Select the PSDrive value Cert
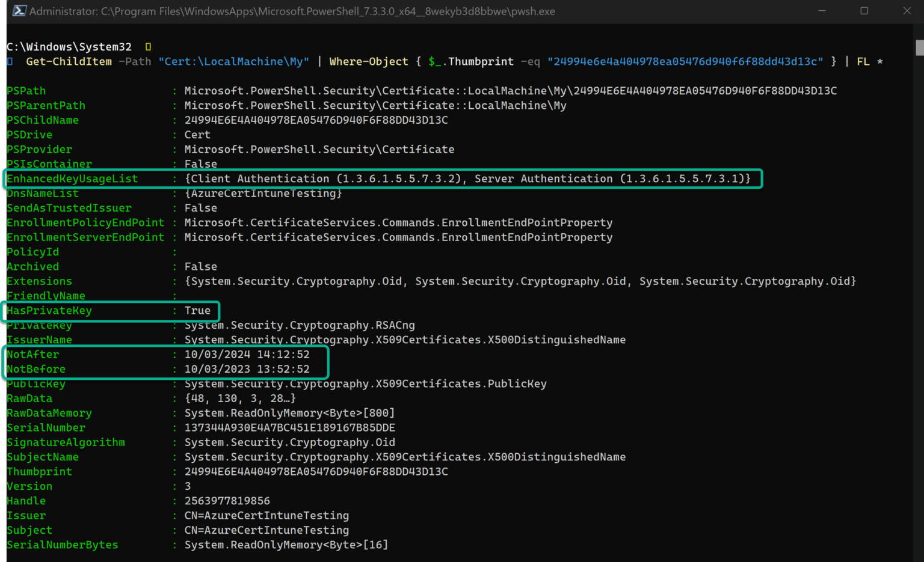This screenshot has width=924, height=562. point(197,135)
